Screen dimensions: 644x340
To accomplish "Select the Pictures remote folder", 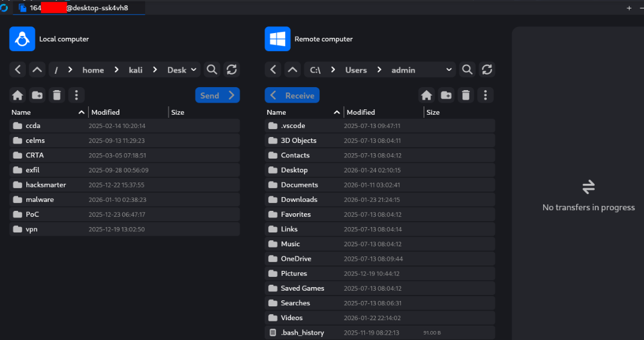I will coord(380,274).
